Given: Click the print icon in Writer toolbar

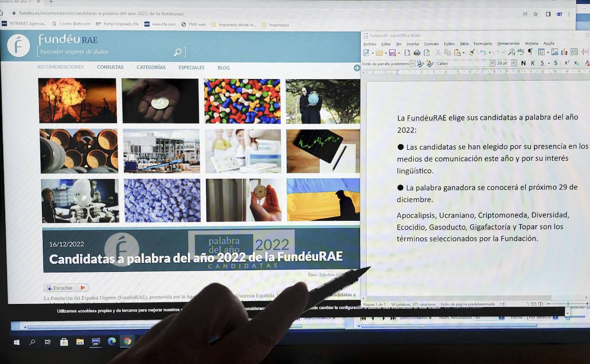Looking at the screenshot, I should coord(416,52).
